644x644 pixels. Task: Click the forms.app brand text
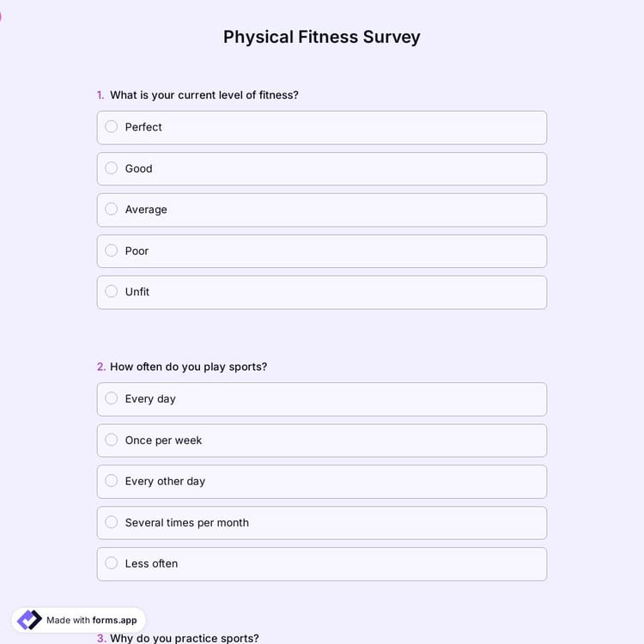coord(114,620)
